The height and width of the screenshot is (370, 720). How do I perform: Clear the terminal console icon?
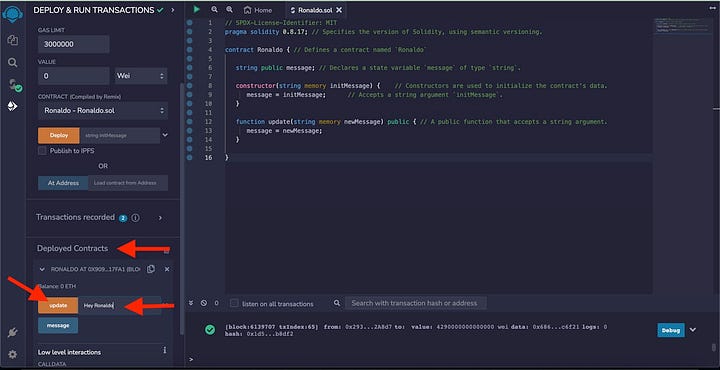pyautogui.click(x=204, y=303)
